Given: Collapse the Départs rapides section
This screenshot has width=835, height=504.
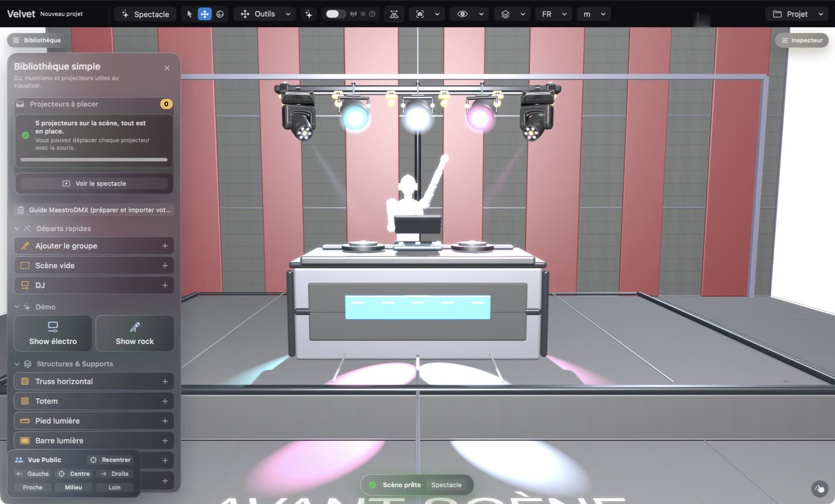Looking at the screenshot, I should 17,229.
